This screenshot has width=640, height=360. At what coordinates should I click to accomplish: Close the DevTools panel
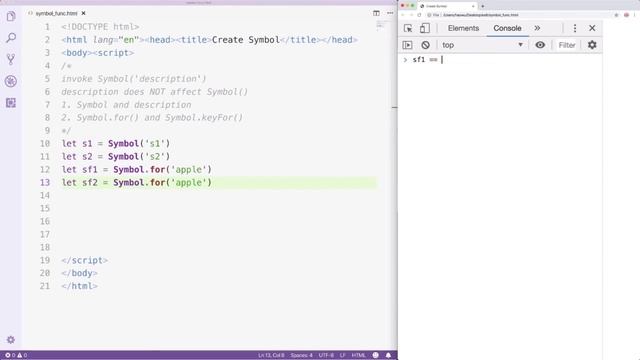[x=592, y=28]
